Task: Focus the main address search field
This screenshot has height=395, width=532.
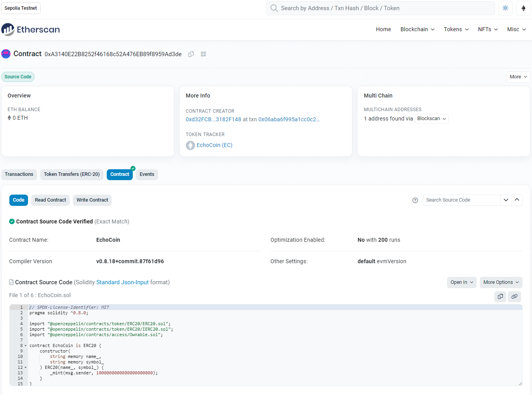Action: pyautogui.click(x=381, y=8)
